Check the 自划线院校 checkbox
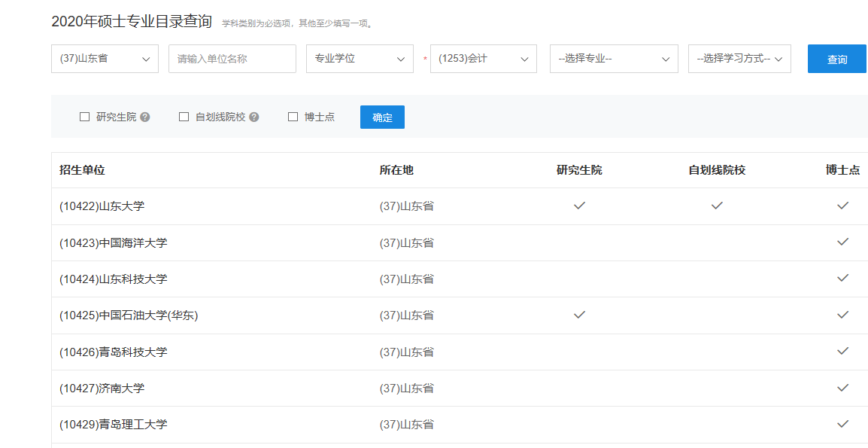868x448 pixels. click(184, 117)
